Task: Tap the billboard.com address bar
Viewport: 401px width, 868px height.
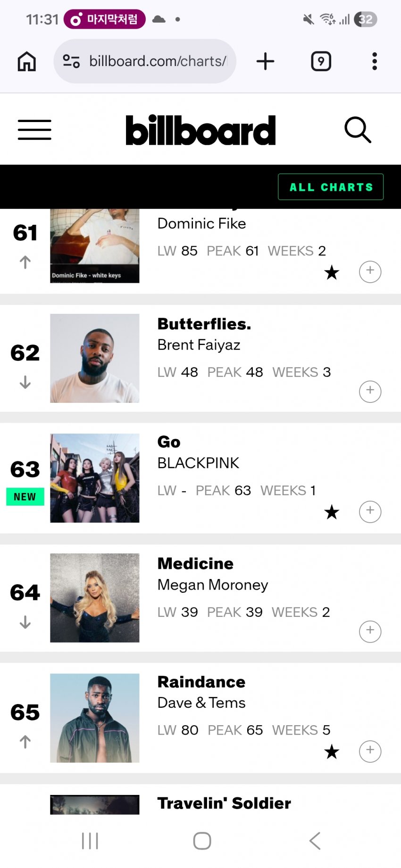Action: 158,61
